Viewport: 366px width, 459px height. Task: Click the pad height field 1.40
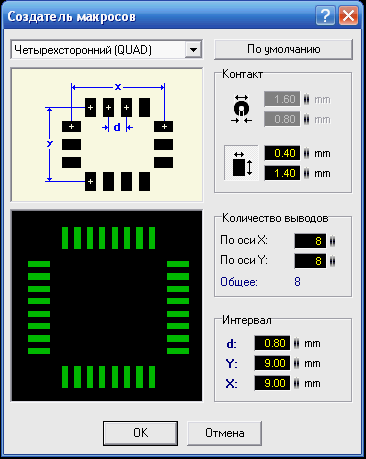coord(282,173)
